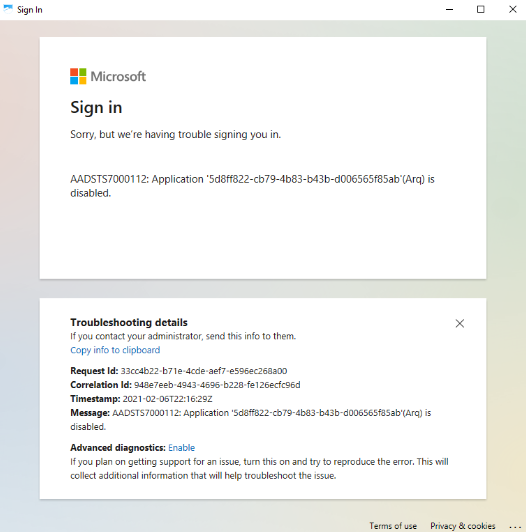The image size is (526, 532).
Task: Click the Timestamp value 2021-02-06T22:16:29Z
Action: coord(167,399)
